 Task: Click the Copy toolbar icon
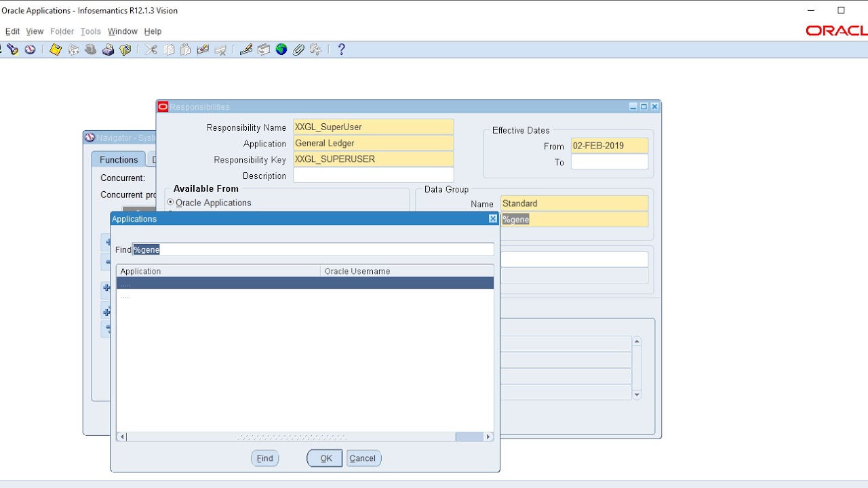pos(169,49)
